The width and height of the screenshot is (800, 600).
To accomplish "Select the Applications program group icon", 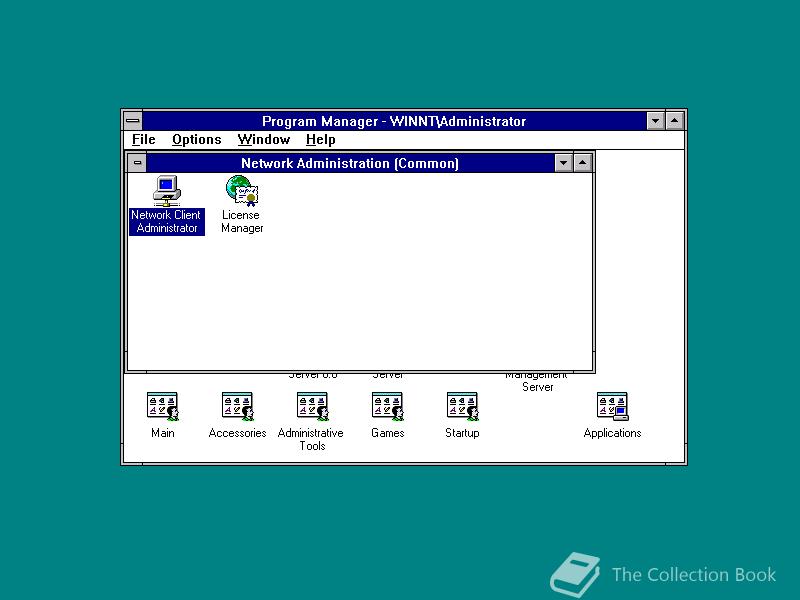I will click(612, 406).
